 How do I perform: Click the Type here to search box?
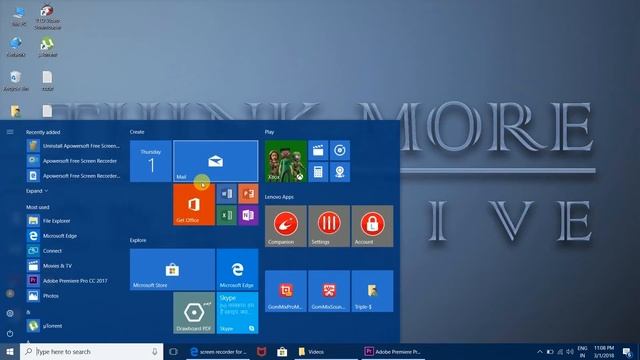pos(91,351)
